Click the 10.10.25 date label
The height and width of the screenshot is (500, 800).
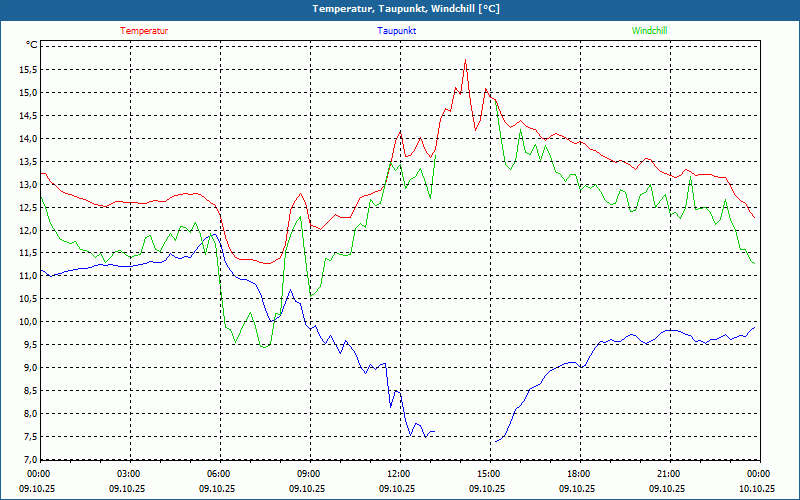click(757, 489)
